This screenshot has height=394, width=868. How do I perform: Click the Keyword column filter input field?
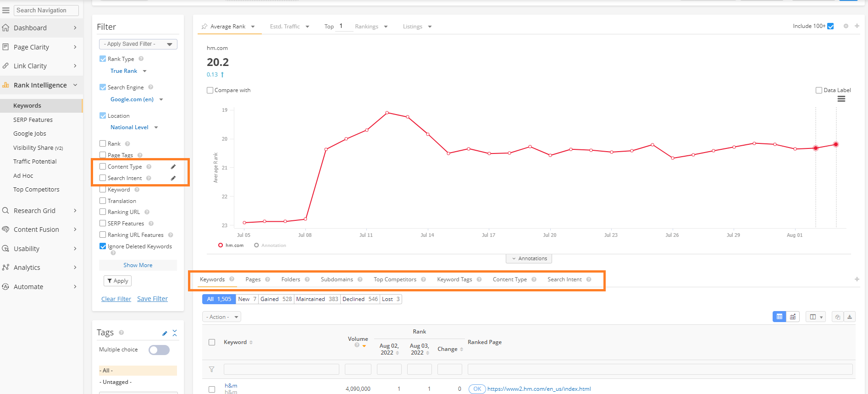tap(281, 369)
